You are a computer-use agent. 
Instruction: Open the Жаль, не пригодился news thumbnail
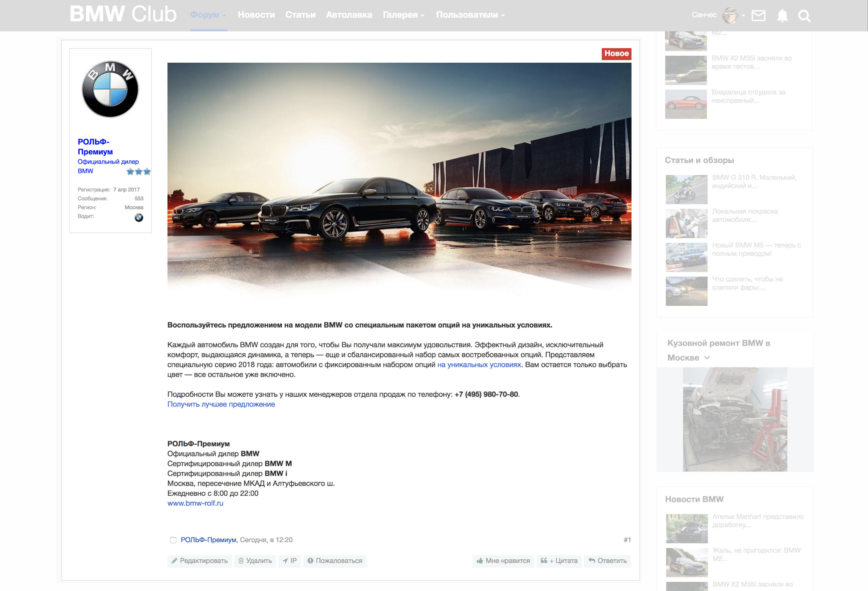coord(687,563)
